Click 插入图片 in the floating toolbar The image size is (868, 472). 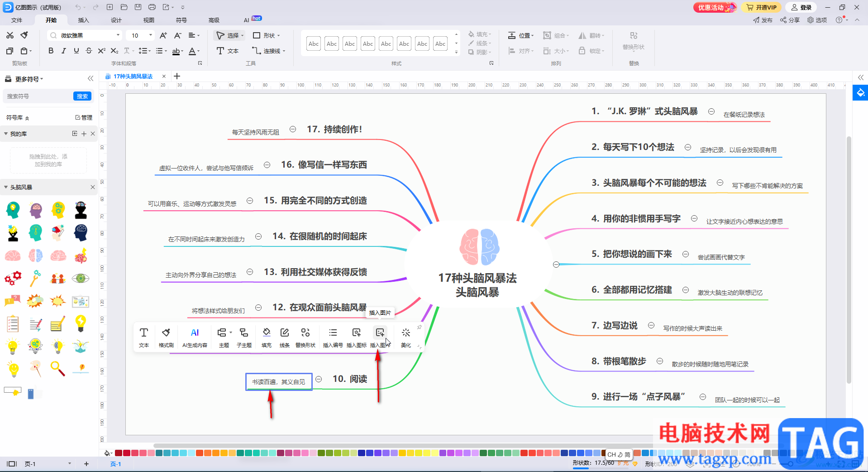click(380, 337)
